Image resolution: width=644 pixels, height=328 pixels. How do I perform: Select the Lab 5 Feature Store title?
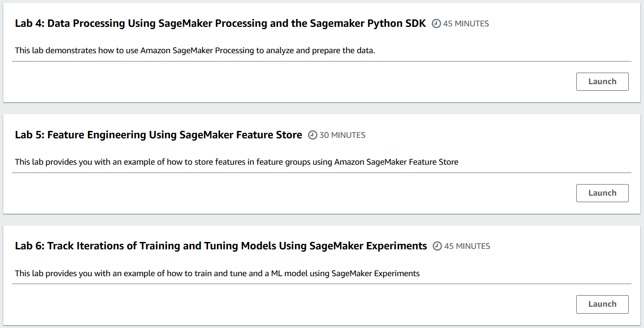[x=158, y=135]
